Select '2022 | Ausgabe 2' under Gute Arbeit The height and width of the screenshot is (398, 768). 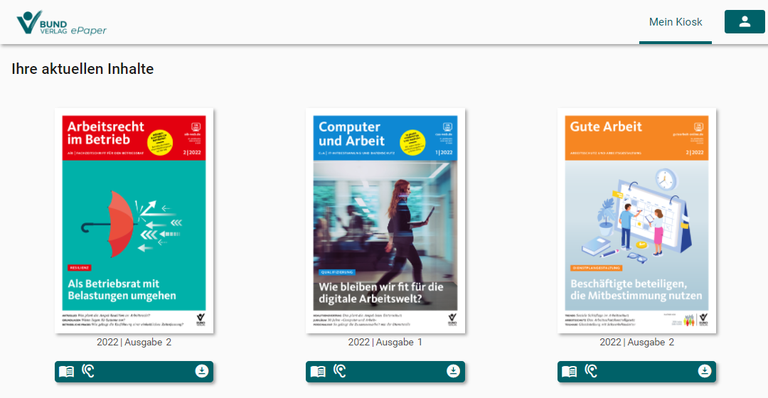point(637,342)
